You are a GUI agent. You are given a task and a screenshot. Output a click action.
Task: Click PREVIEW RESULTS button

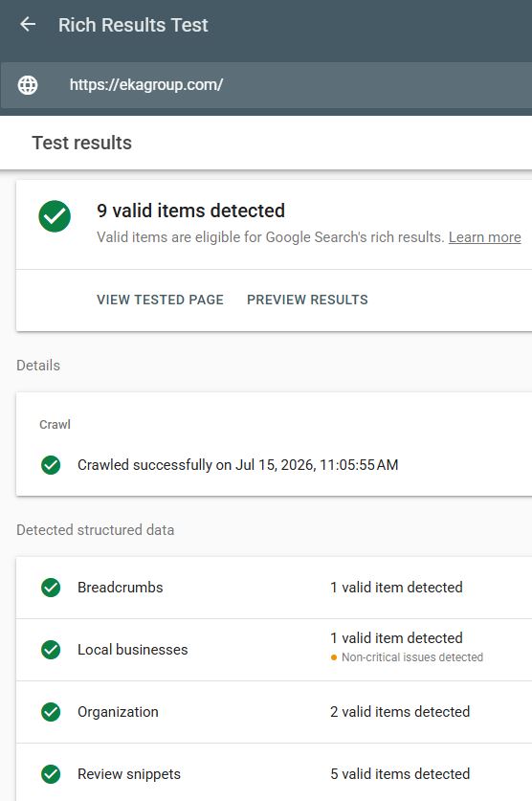tap(307, 300)
